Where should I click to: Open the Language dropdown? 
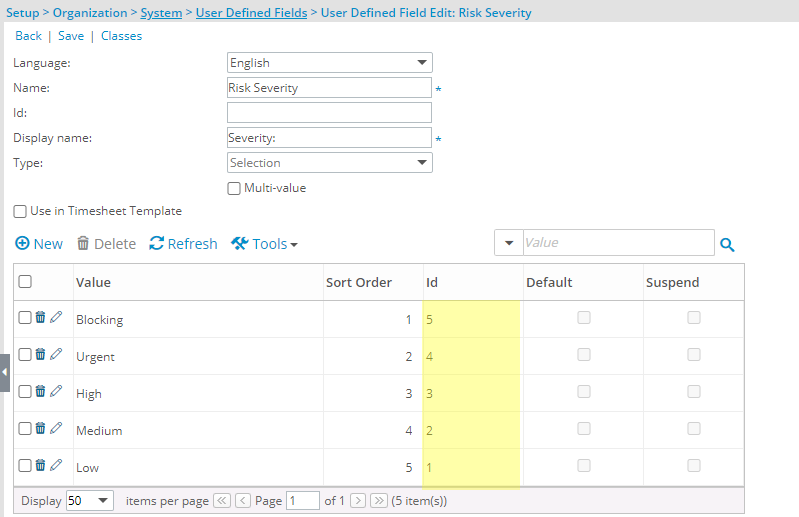[x=330, y=63]
